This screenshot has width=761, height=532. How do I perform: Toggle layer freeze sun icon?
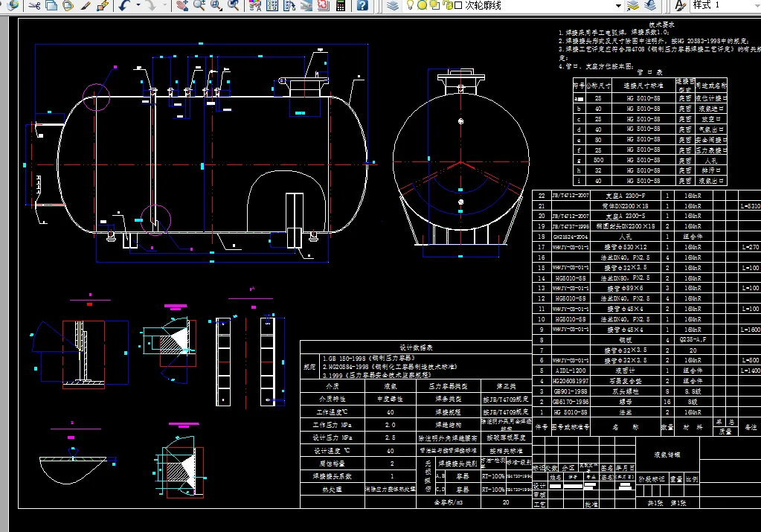click(x=423, y=5)
